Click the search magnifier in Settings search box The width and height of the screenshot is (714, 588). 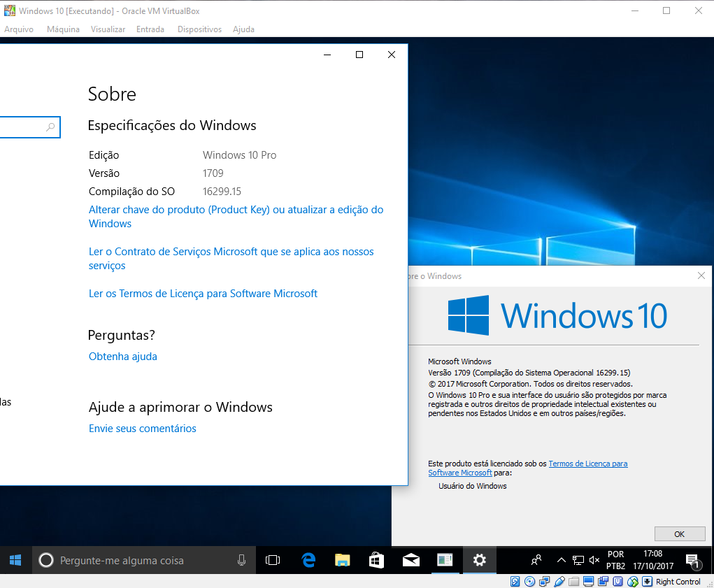(x=50, y=127)
